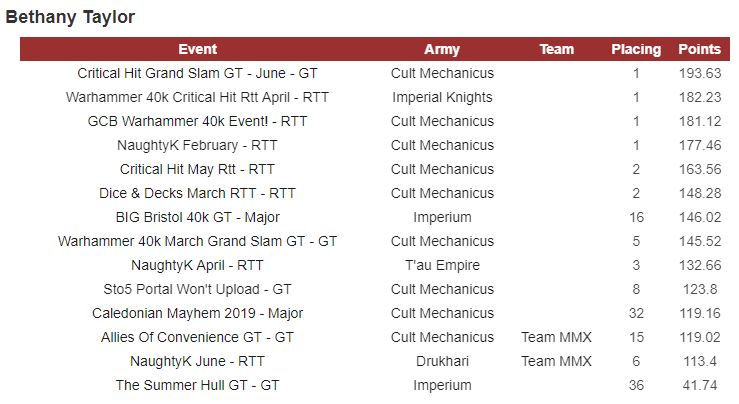Sort by the Army column header
Viewport: 739px width, 404px height.
point(442,49)
